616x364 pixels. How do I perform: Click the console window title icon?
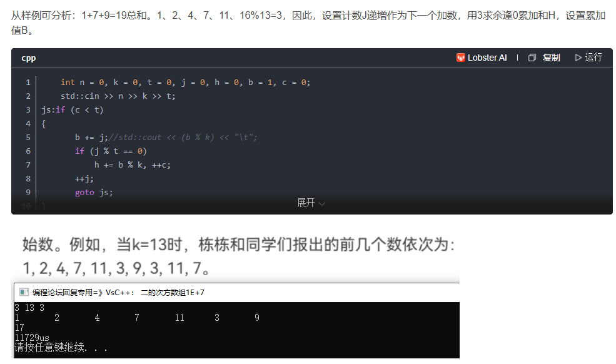[x=24, y=292]
